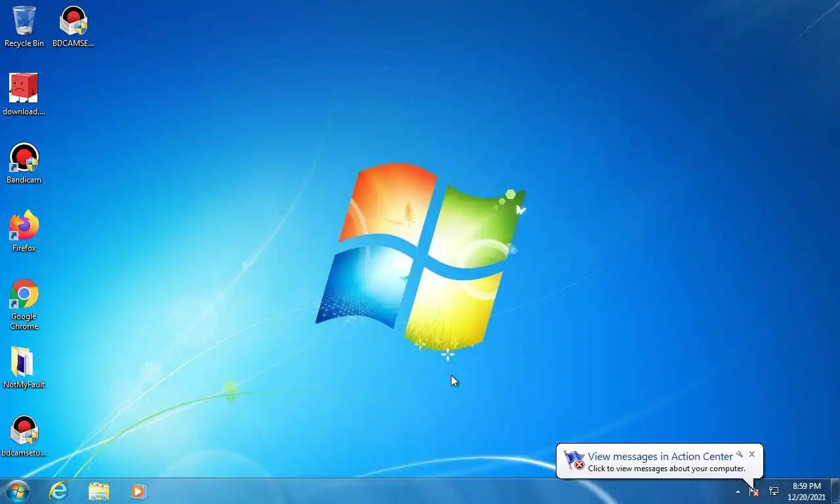The image size is (840, 504).
Task: Click the network status tray icon
Action: click(774, 491)
